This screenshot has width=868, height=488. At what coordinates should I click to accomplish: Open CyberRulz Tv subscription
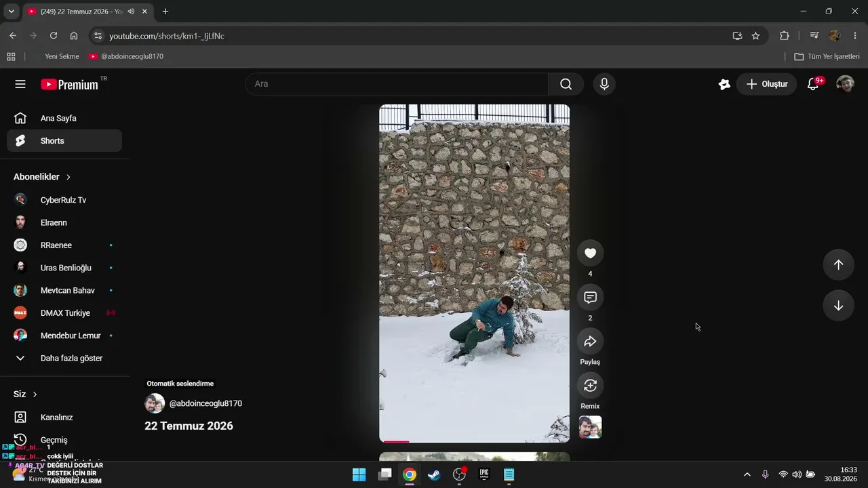pyautogui.click(x=64, y=200)
